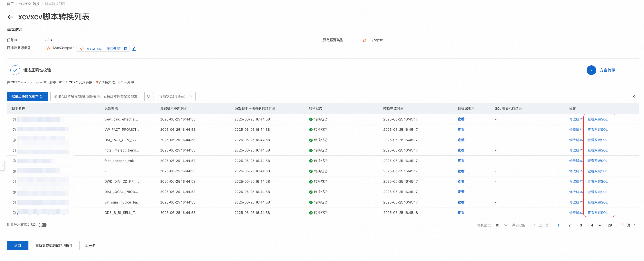Toggle the batch export converted SQL switch
The width and height of the screenshot is (644, 261).
(x=43, y=225)
